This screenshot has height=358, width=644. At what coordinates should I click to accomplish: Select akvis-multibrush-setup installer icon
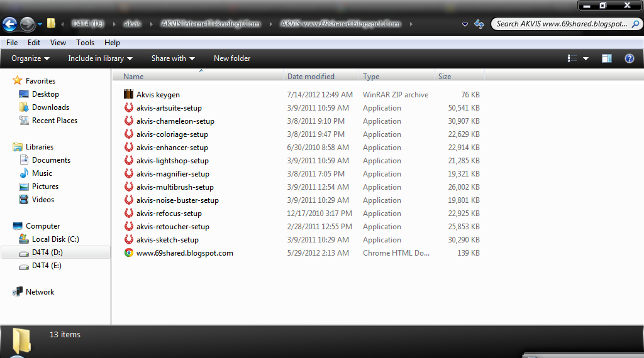[128, 187]
